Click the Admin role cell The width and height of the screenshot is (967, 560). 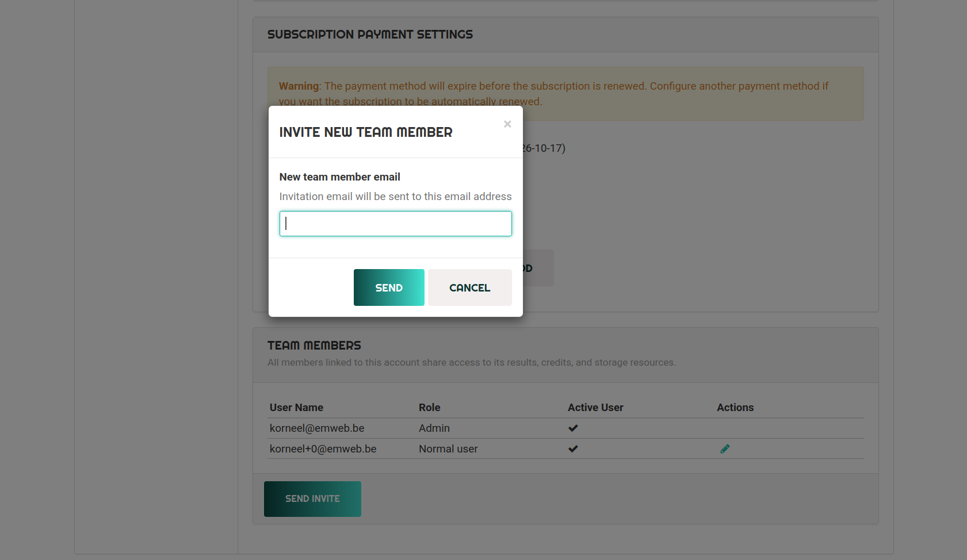[434, 428]
